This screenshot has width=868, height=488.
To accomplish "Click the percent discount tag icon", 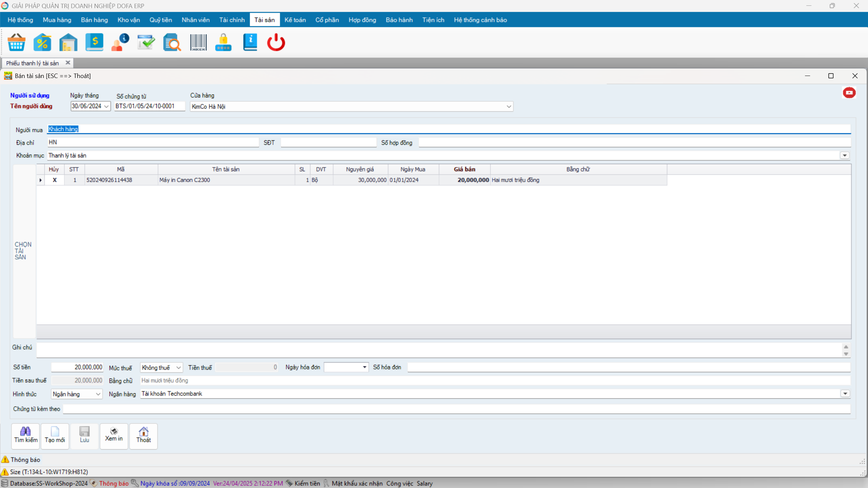I will coord(42,42).
